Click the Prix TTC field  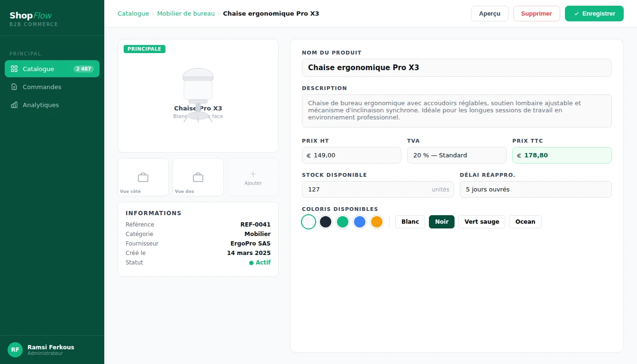(x=562, y=155)
